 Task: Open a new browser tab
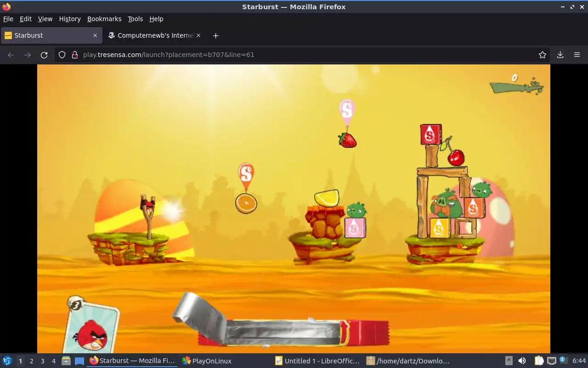215,35
